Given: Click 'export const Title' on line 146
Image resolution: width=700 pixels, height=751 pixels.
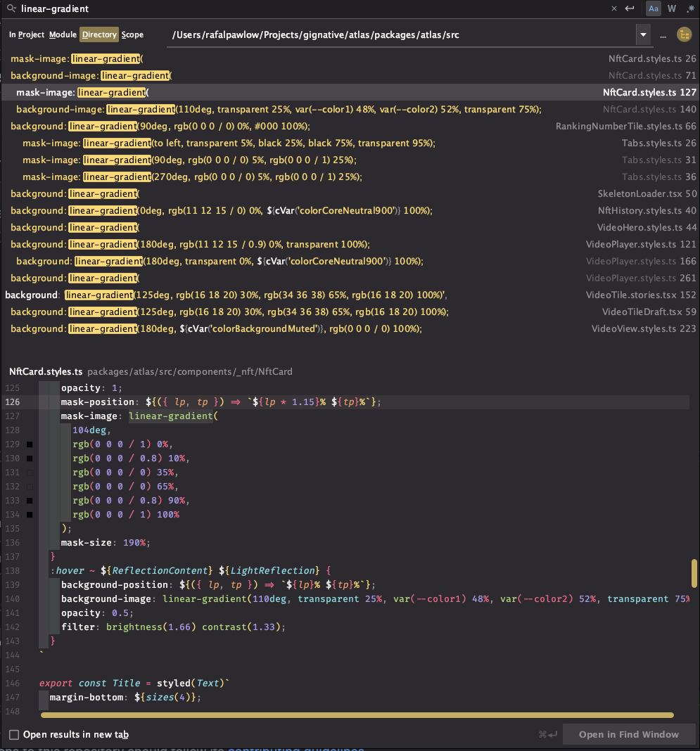Looking at the screenshot, I should point(89,683).
